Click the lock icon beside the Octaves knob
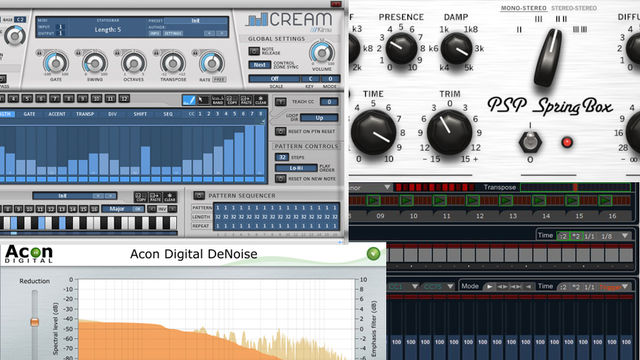This screenshot has height=360, width=640. [118, 53]
